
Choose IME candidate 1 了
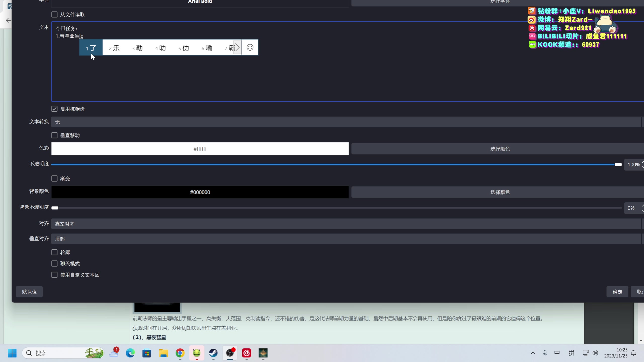[x=91, y=48]
